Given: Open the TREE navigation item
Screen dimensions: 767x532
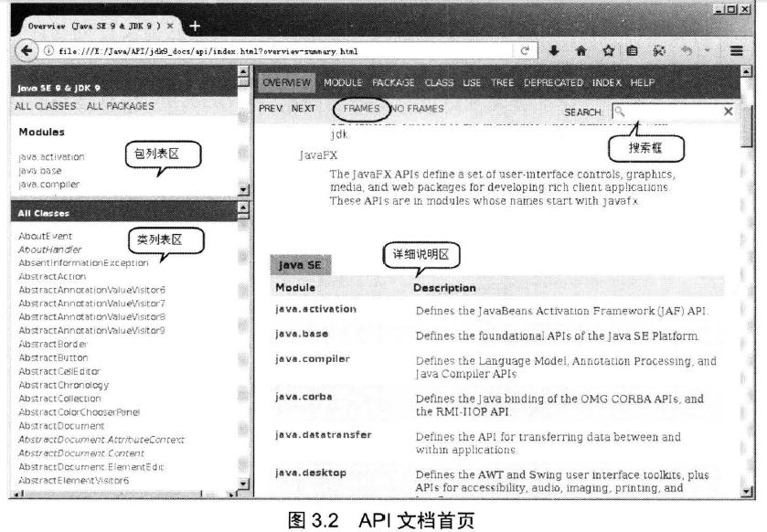Looking at the screenshot, I should [503, 82].
